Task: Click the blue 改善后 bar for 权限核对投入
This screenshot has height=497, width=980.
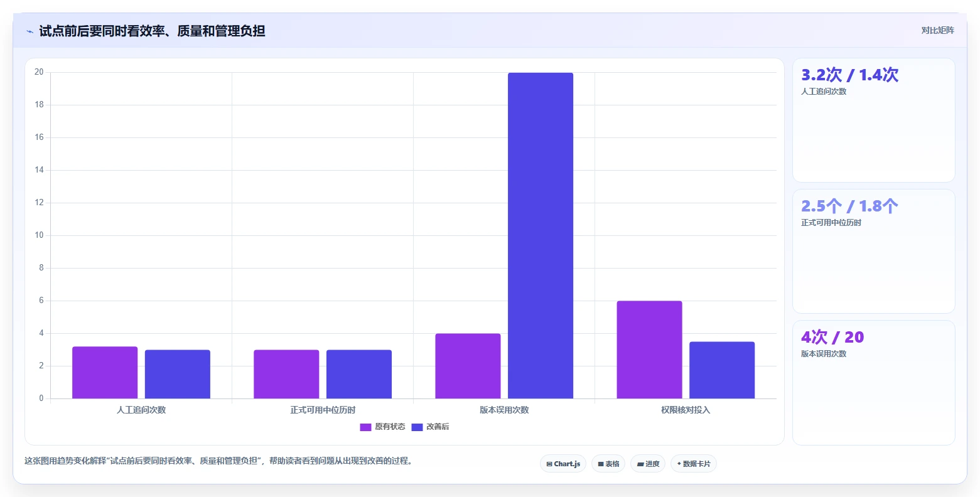Action: (x=722, y=370)
